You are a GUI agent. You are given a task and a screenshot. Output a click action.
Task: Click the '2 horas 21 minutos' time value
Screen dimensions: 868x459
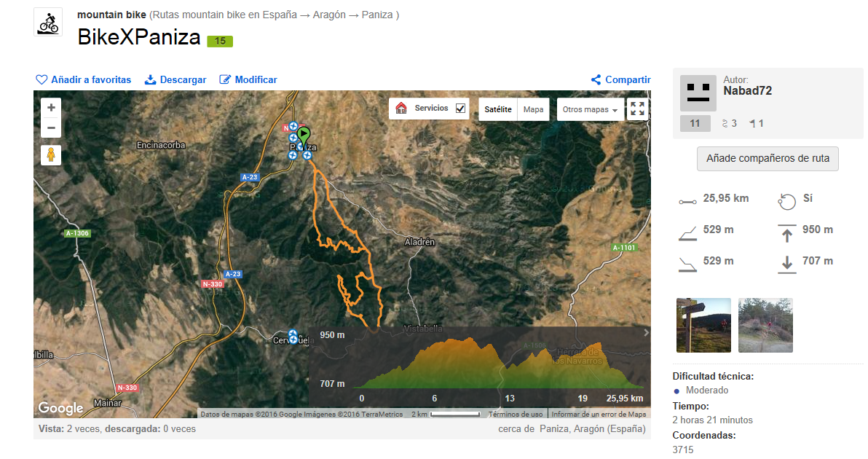[712, 420]
